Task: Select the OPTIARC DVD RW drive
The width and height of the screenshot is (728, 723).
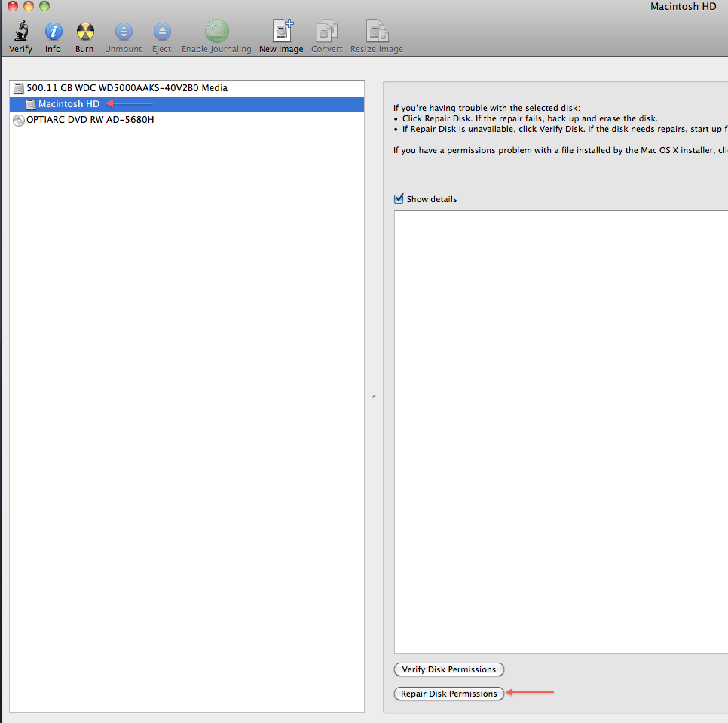Action: [187, 120]
